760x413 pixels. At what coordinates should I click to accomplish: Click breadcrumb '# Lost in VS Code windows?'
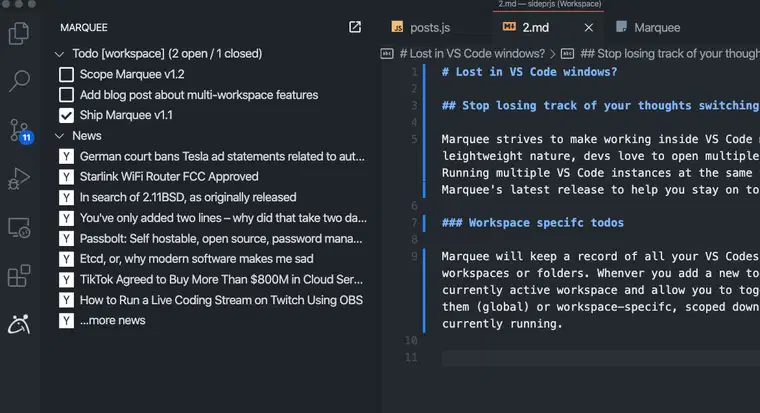pos(472,53)
